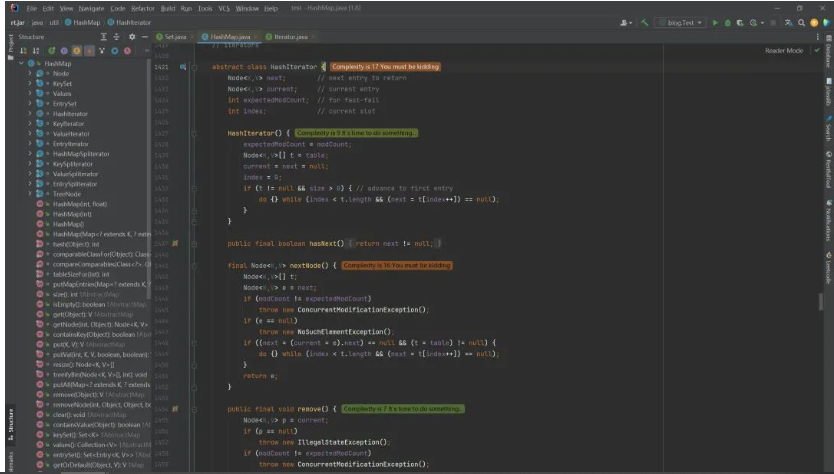Click the gutter marker beside hasNext()
The image size is (834, 474).
(x=175, y=244)
